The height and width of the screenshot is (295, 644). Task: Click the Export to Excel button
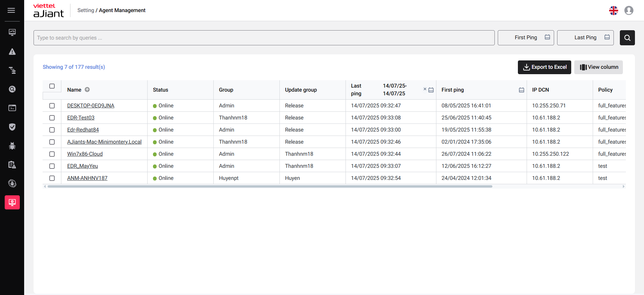tap(544, 67)
